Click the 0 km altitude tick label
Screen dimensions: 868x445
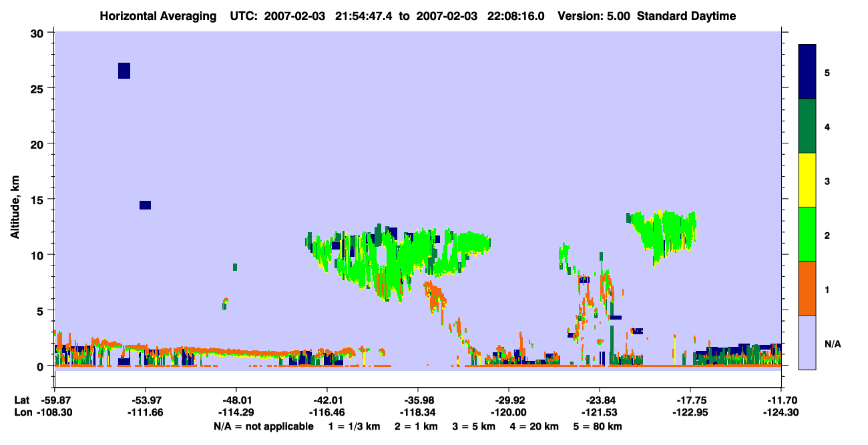click(42, 366)
